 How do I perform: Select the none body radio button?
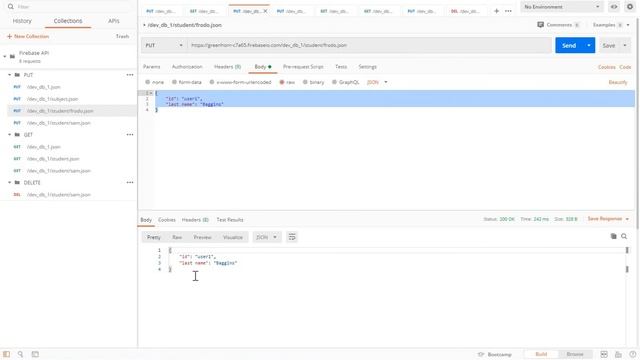coord(148,82)
